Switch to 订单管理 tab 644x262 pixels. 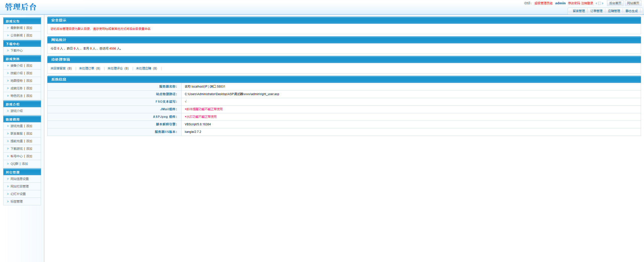[596, 11]
